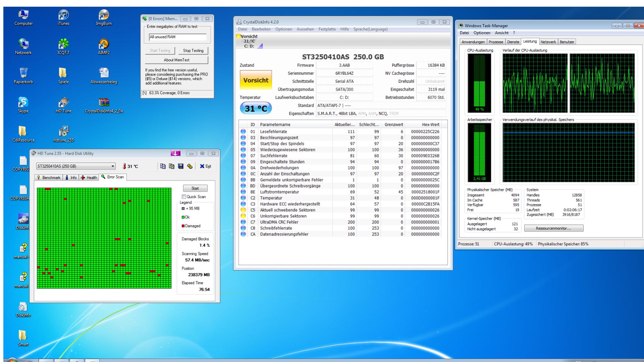Click the Betriebsstunden value 6070 Std.
The image size is (644, 362).
(431, 97)
